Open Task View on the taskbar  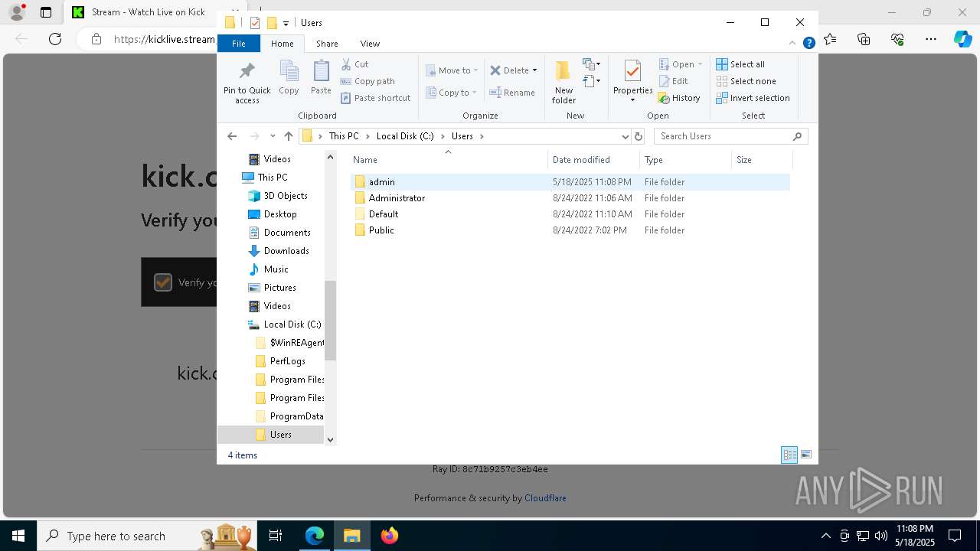coord(276,536)
